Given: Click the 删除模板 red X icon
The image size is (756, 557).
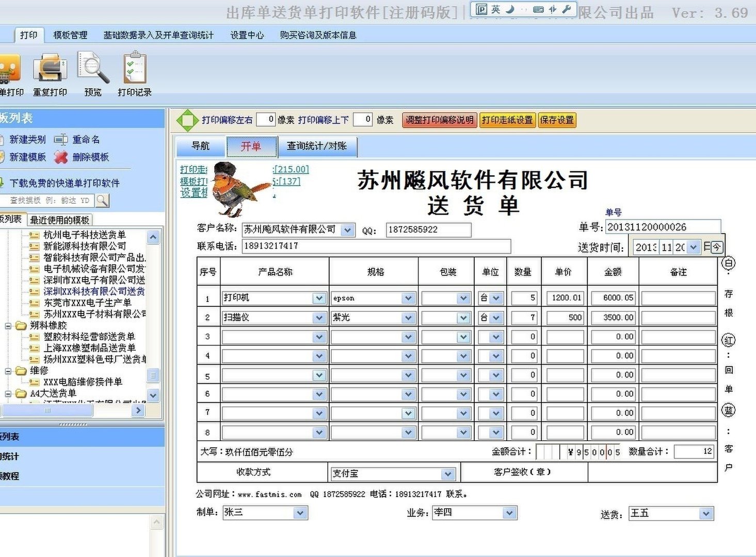Looking at the screenshot, I should click(61, 157).
